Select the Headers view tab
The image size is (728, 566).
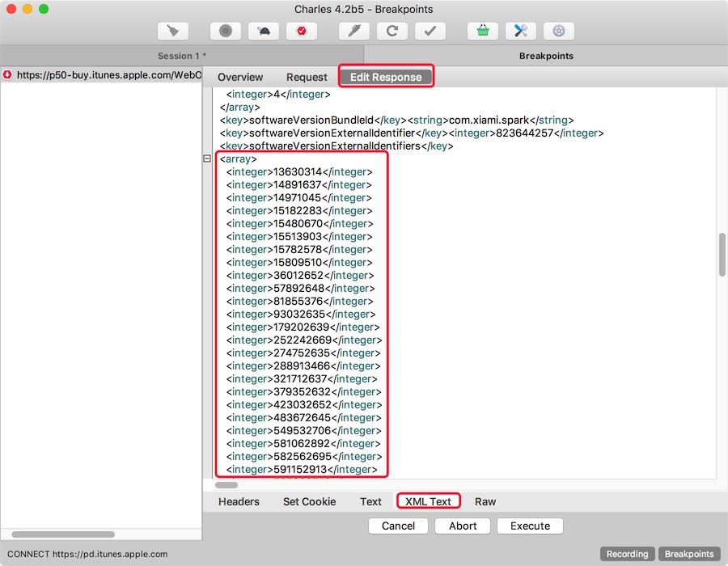pos(239,501)
